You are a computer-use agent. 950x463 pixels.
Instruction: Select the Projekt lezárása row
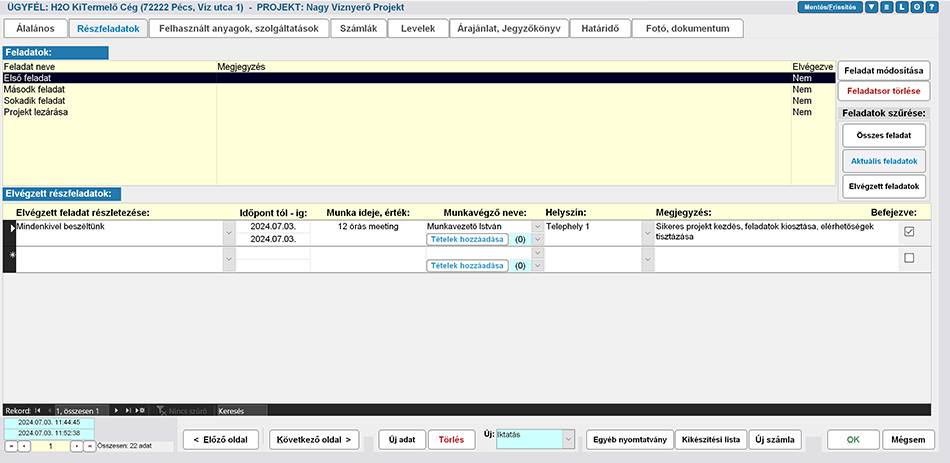tap(419, 112)
